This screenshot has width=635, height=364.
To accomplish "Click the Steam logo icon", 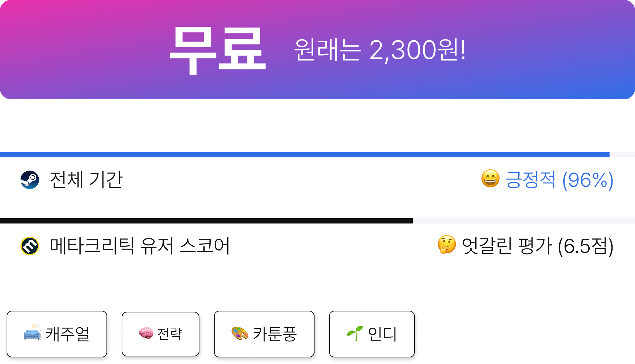I will pos(30,180).
